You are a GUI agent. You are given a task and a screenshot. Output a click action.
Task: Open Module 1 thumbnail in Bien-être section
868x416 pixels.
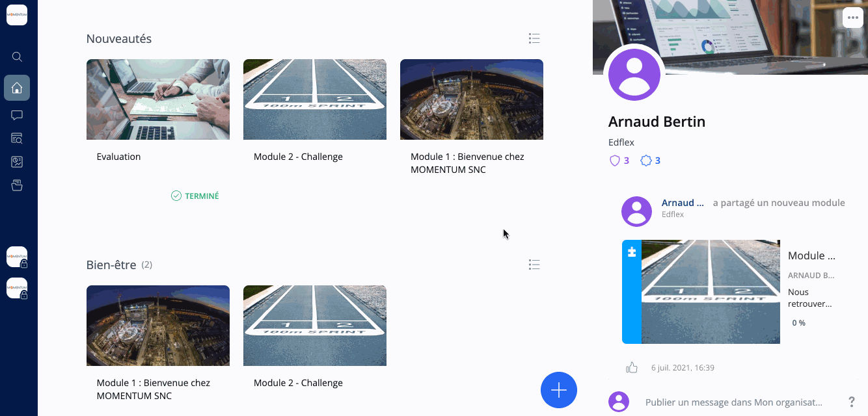pos(158,326)
